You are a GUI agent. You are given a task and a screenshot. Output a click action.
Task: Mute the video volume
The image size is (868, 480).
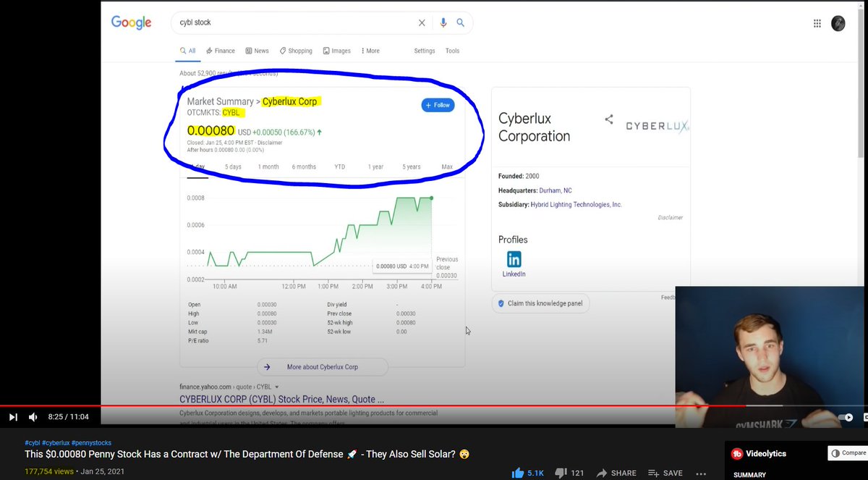pos(33,417)
